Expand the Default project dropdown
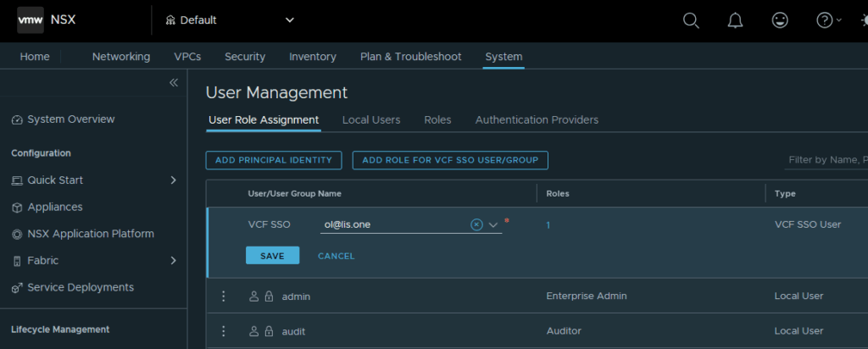Viewport: 868px width, 349px height. pyautogui.click(x=290, y=20)
